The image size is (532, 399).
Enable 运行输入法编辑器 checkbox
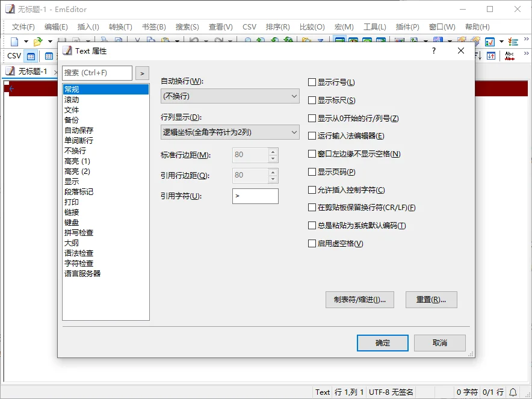(312, 136)
